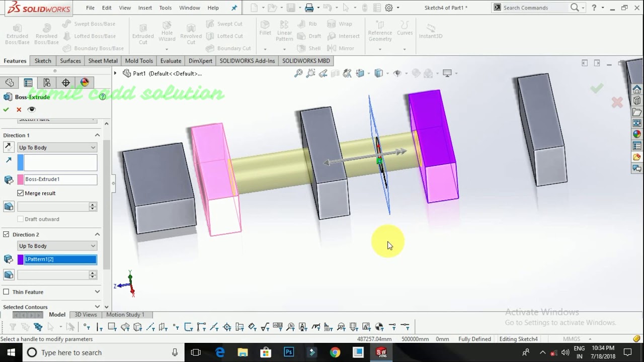Screen dimensions: 644x362
Task: Click red confirmation corner X
Action: click(x=617, y=103)
